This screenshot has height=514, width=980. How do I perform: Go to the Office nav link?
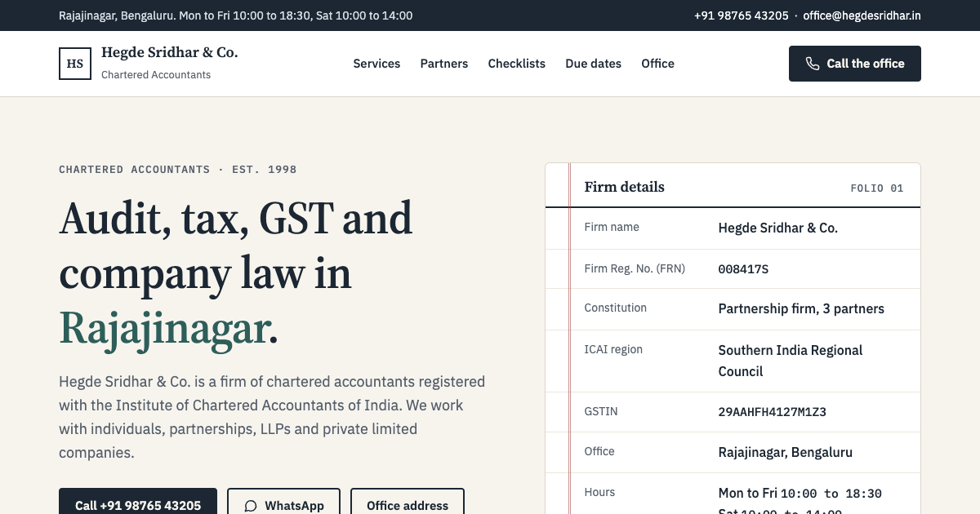(x=657, y=64)
